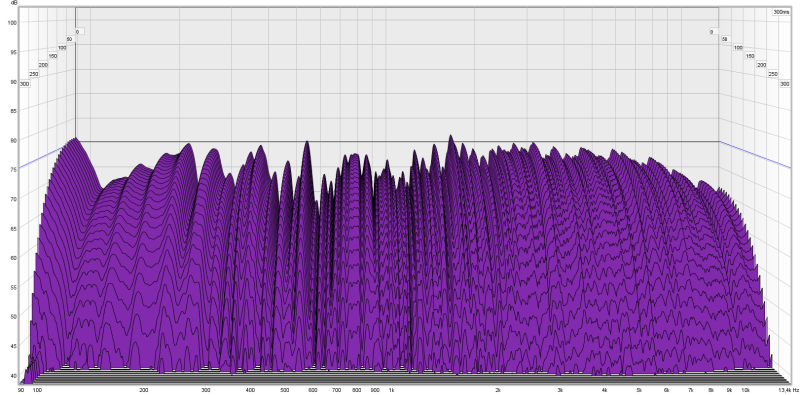Click the 300 Hz frequency axis label
The width and height of the screenshot is (800, 395).
click(206, 390)
